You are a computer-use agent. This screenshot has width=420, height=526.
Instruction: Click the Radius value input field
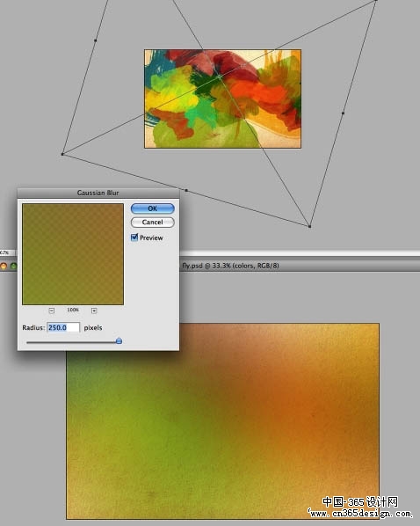(63, 327)
